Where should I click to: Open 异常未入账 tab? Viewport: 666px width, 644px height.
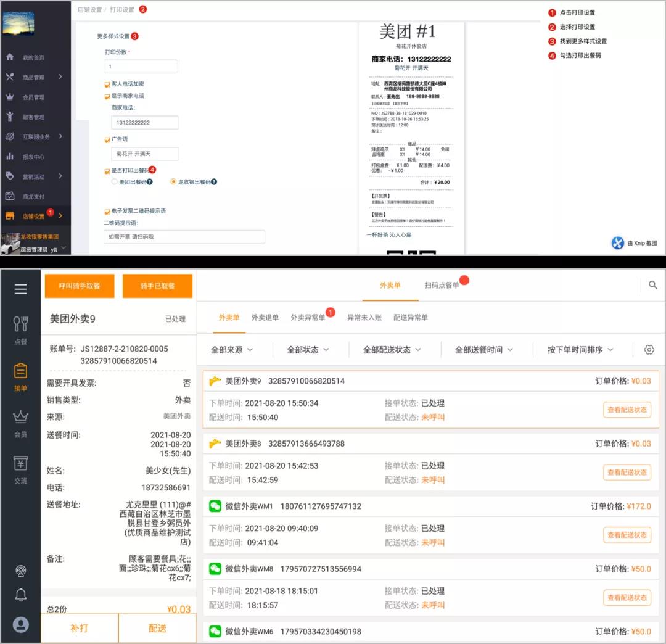pyautogui.click(x=364, y=318)
